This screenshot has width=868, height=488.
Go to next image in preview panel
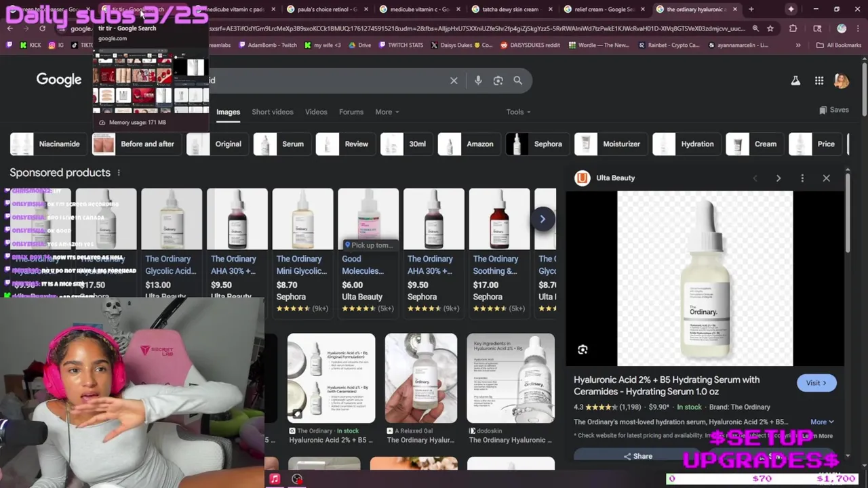tap(778, 178)
